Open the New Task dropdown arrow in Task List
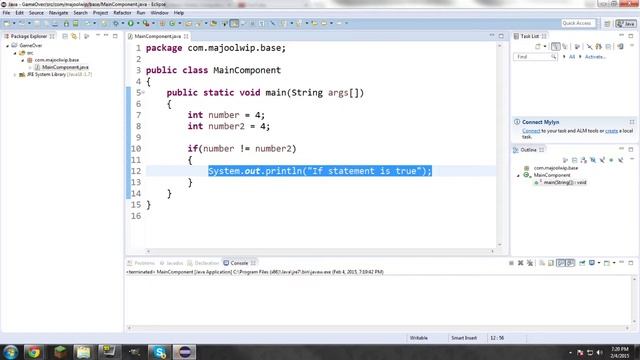The image size is (640, 360). (545, 47)
